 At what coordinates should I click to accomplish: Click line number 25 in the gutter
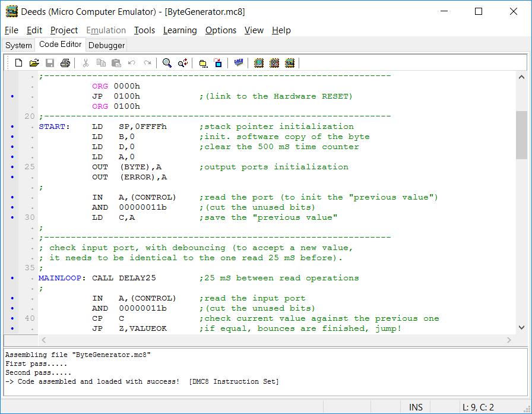click(x=30, y=167)
